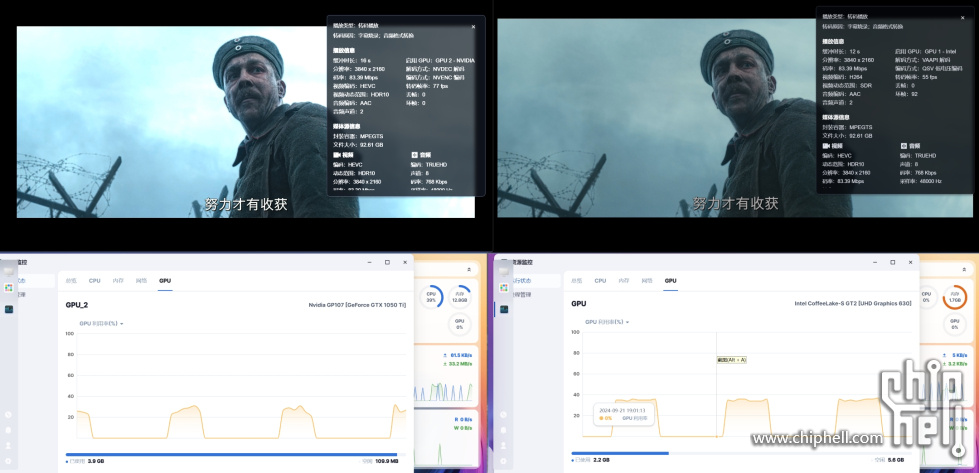Viewport: 979px width, 473px height.
Task: Switch to the overview tab in left window
Action: coord(72,281)
